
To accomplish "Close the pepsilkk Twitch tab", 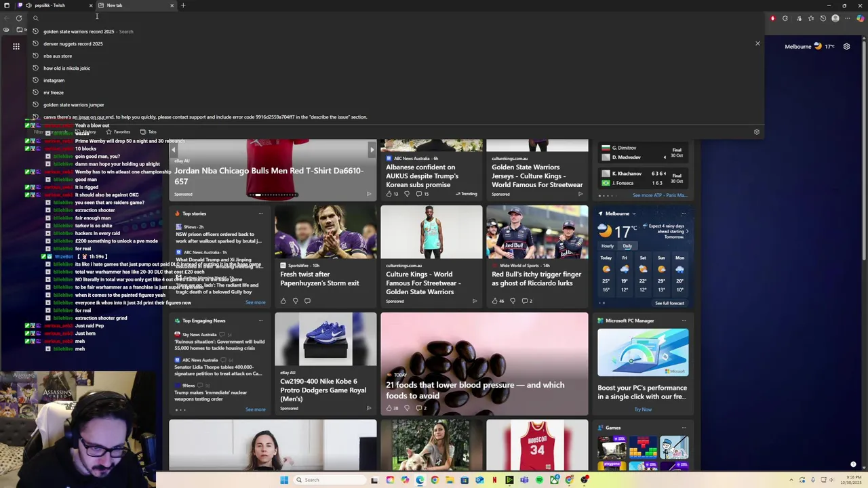I will (90, 5).
